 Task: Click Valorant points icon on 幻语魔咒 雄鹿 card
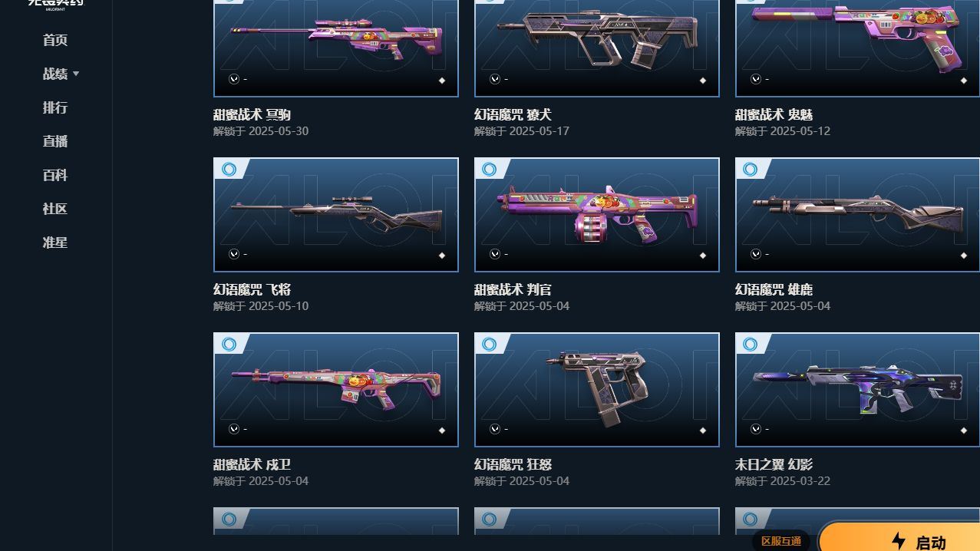pyautogui.click(x=756, y=254)
